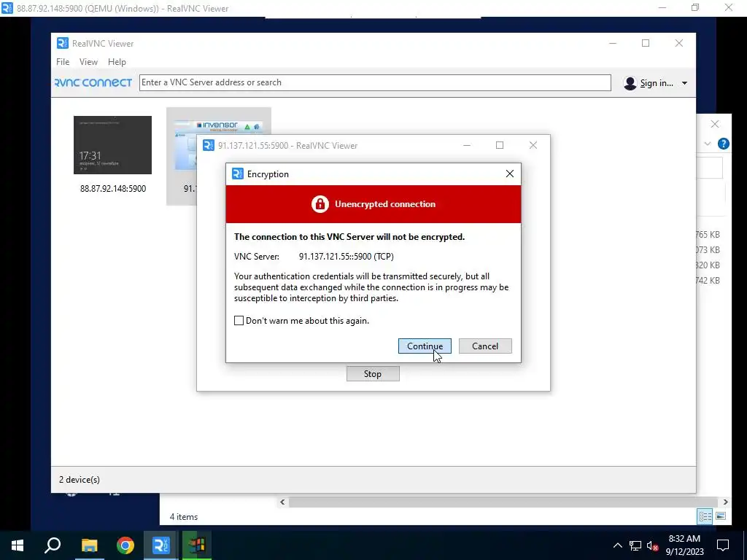The width and height of the screenshot is (747, 560).
Task: Click the Sign in button
Action: [x=657, y=83]
